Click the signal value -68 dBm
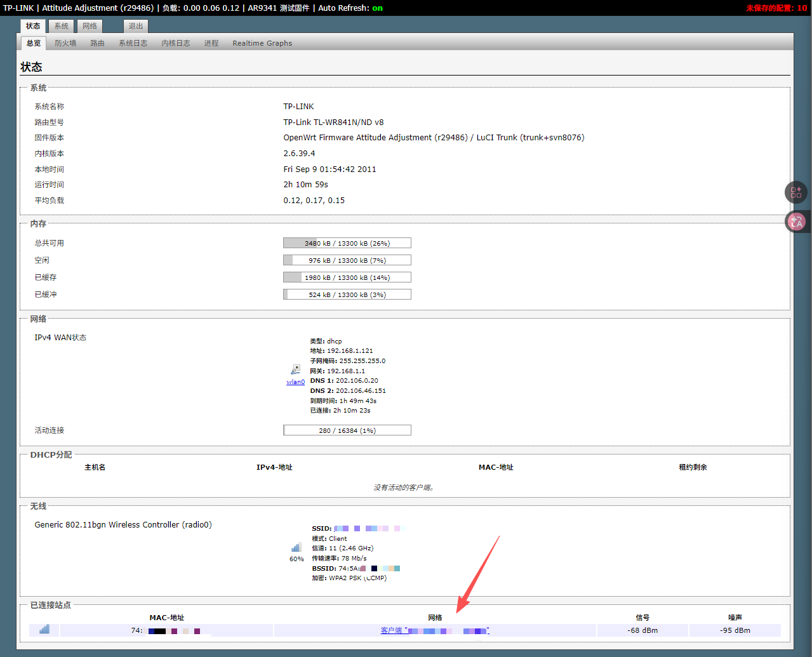The width and height of the screenshot is (812, 657). point(642,630)
